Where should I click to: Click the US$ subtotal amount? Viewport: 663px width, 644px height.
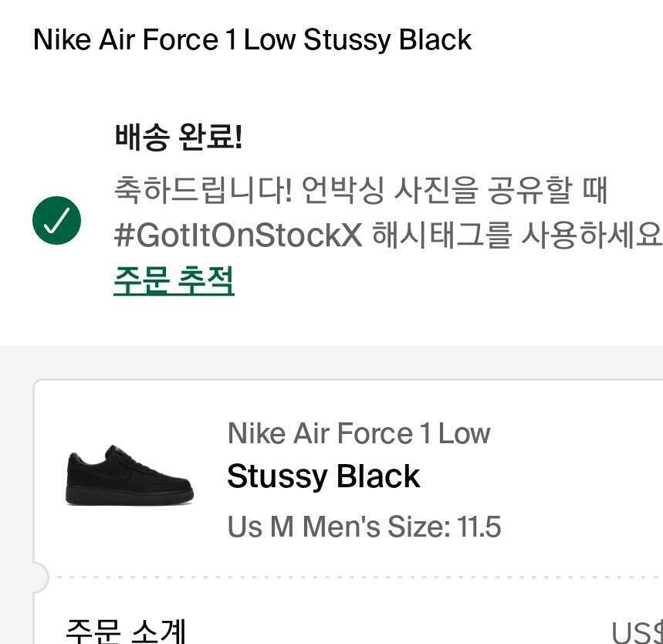click(x=636, y=632)
